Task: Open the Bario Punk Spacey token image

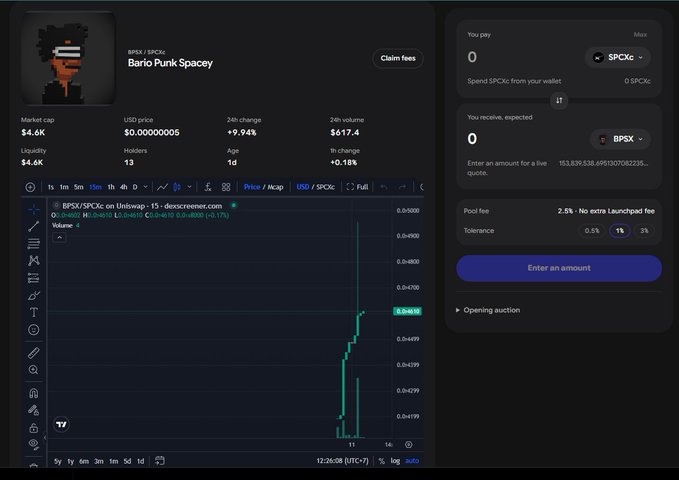Action: click(x=68, y=58)
